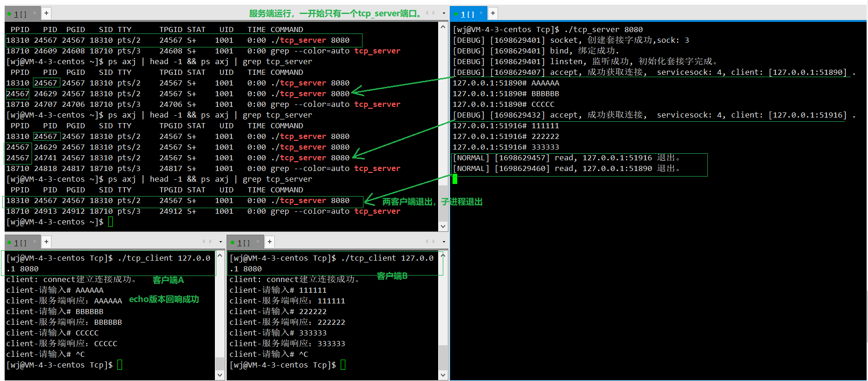Image resolution: width=868 pixels, height=381 pixels.
Task: Click the NORMAL read 127.0.0.1:51890 退出 line
Action: click(566, 168)
